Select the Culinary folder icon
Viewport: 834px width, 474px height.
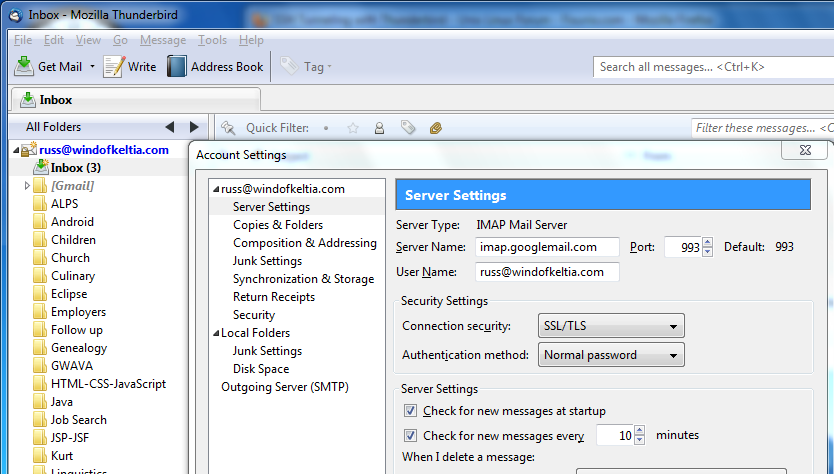[x=40, y=276]
